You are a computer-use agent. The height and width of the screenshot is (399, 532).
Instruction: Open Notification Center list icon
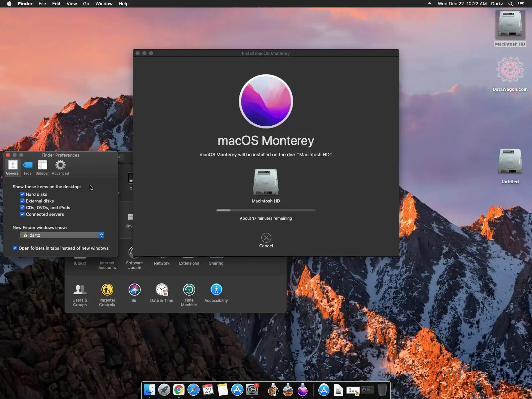521,4
